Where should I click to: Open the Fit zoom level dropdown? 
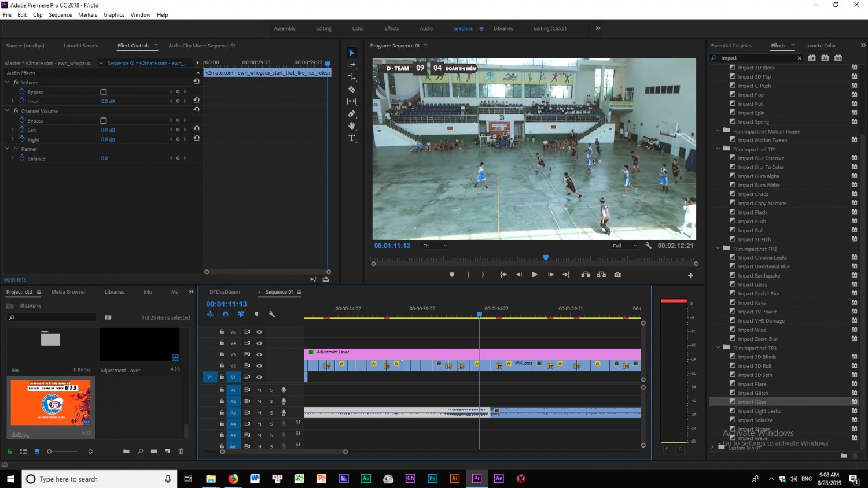coord(435,246)
